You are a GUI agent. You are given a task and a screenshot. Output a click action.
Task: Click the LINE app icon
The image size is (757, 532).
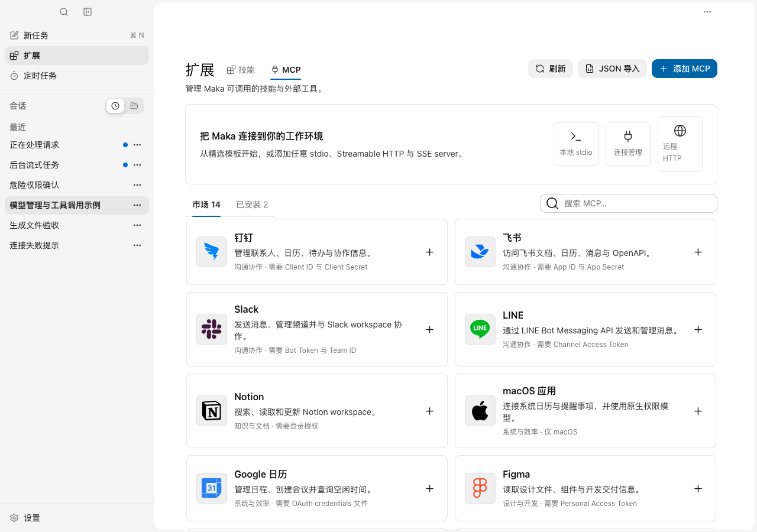click(480, 329)
